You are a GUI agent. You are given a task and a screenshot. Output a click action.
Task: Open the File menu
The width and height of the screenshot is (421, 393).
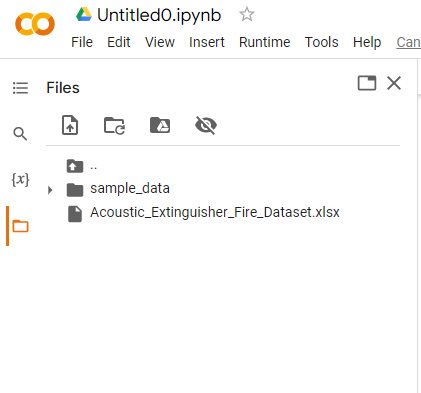point(82,42)
